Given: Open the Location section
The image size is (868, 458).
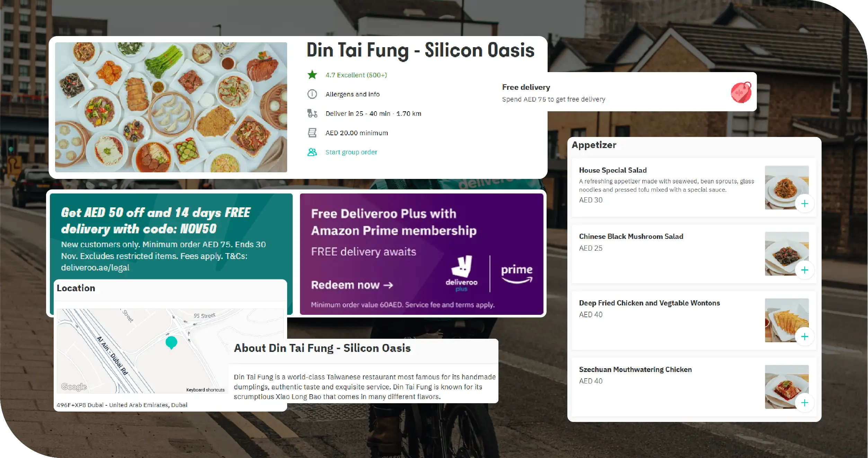Looking at the screenshot, I should pyautogui.click(x=76, y=288).
